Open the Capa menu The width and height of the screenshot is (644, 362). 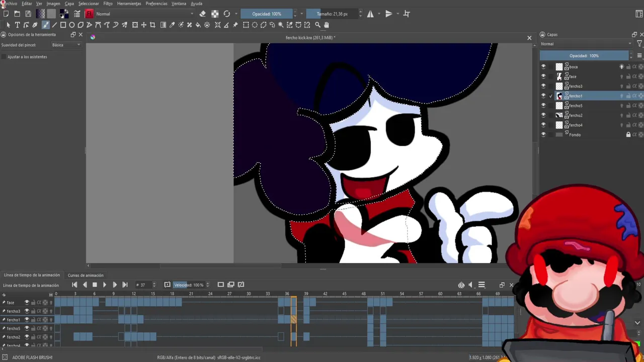[x=69, y=4]
